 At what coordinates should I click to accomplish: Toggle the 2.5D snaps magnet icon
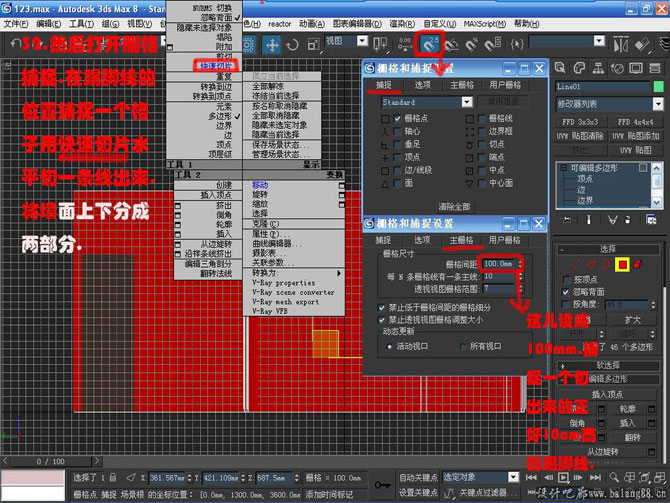point(429,44)
